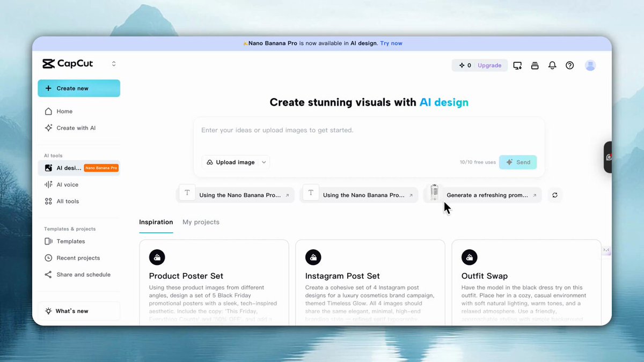Click the desktop download icon in header

[x=517, y=65]
